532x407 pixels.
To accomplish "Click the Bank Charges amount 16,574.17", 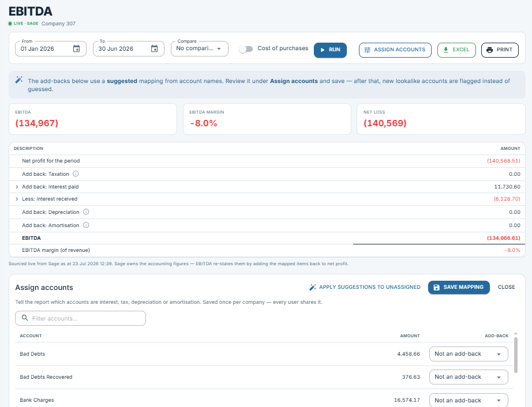I will click(x=407, y=400).
